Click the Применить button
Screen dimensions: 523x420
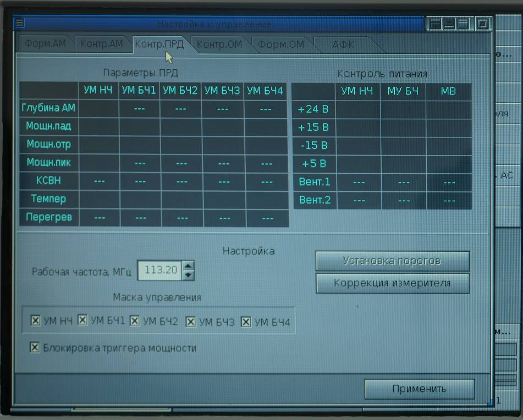pos(419,389)
